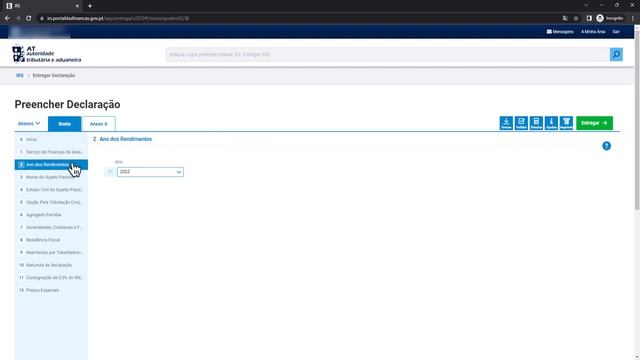The width and height of the screenshot is (640, 360).
Task: Open a new browser tab with plus
Action: click(90, 6)
